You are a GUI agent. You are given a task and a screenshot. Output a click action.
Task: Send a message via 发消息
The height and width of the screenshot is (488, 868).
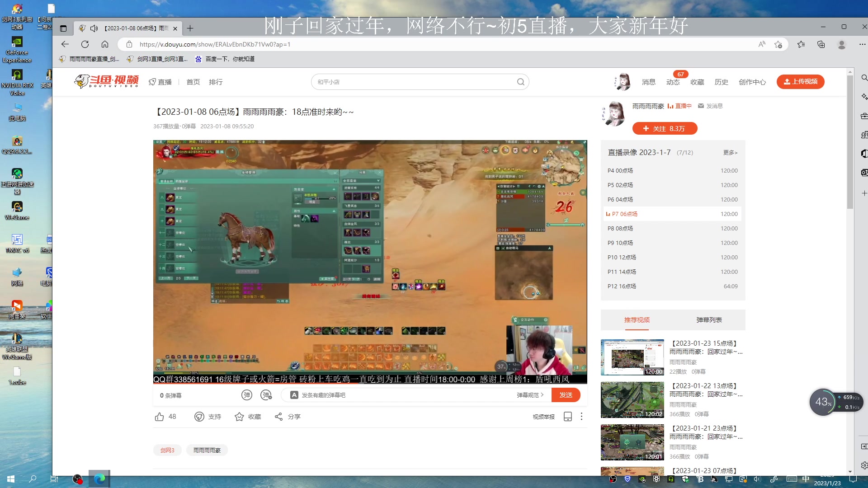point(710,106)
